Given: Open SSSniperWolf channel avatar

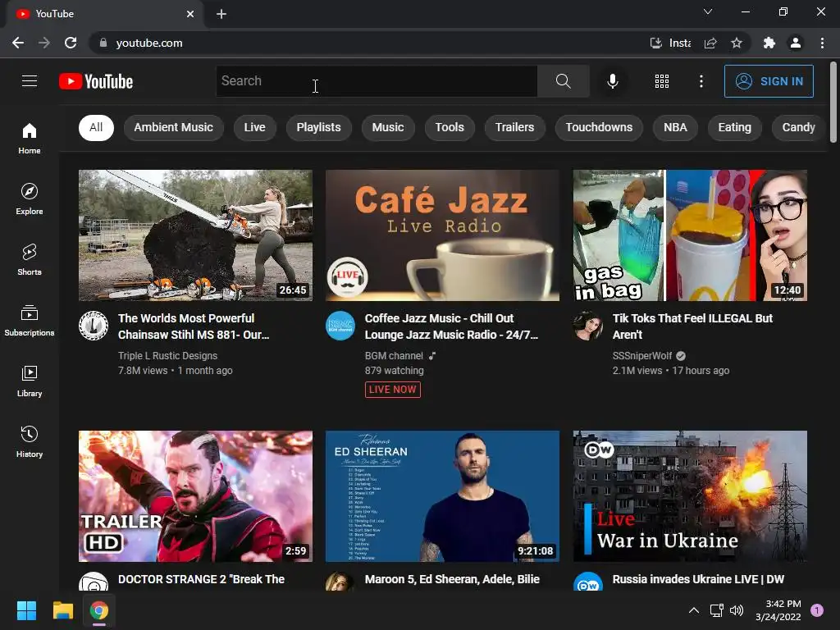Looking at the screenshot, I should tap(587, 326).
